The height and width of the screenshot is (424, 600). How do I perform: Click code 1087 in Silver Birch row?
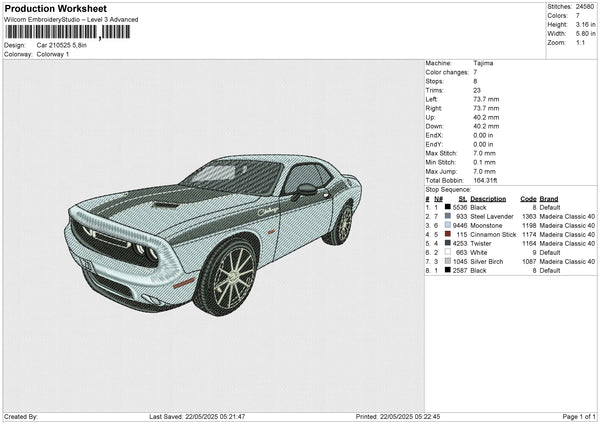pyautogui.click(x=529, y=261)
